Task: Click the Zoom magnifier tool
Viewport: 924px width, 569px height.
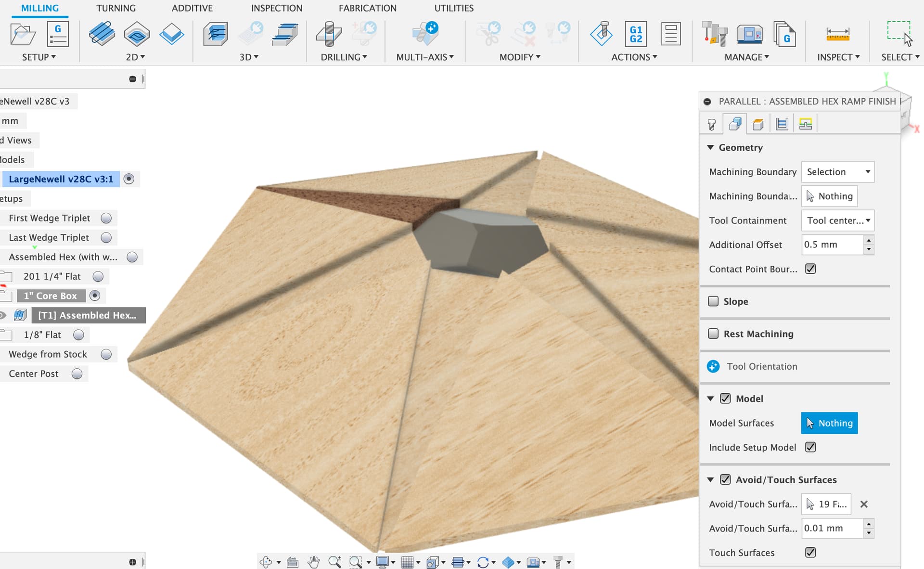Action: click(x=334, y=562)
